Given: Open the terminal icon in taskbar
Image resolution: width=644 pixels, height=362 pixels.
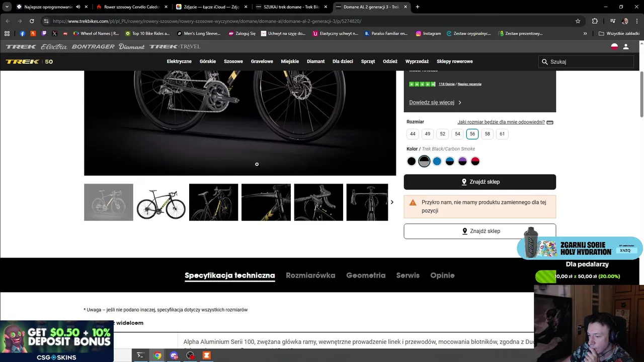Looking at the screenshot, I should 140,355.
